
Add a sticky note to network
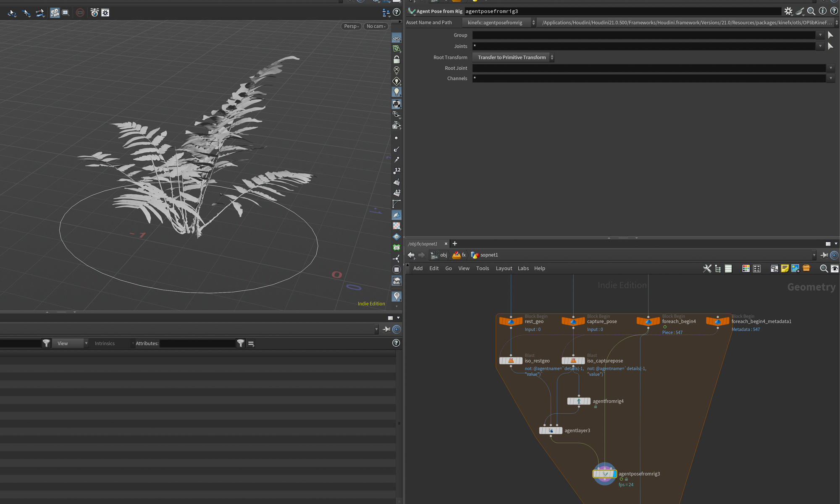coord(785,269)
